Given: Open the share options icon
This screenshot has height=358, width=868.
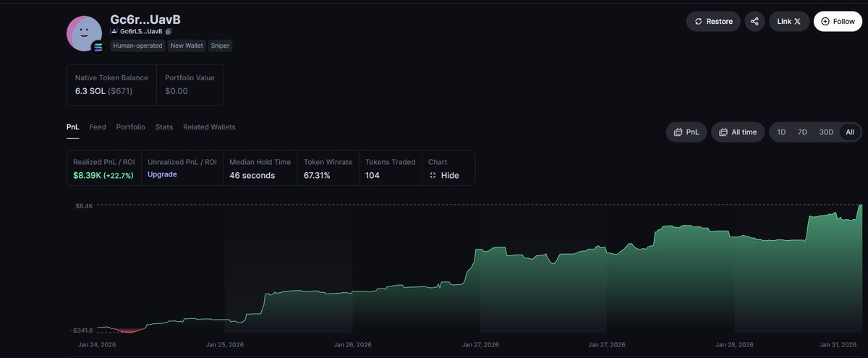Looking at the screenshot, I should point(754,21).
